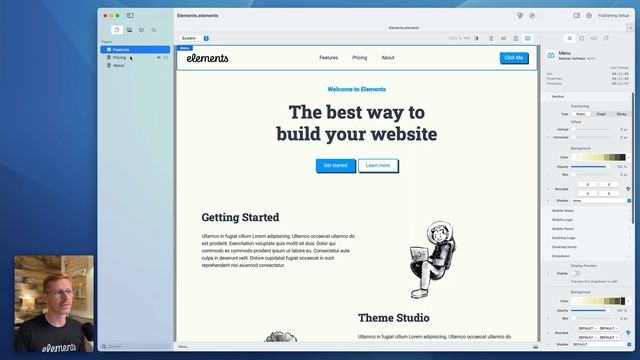Select the square inspector tab icon
The width and height of the screenshot is (640, 360).
(582, 38)
